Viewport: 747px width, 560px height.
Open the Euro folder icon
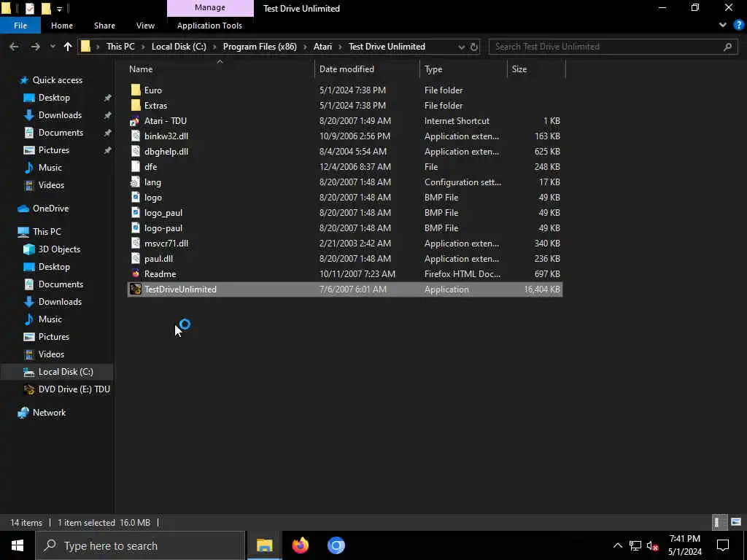pos(136,90)
